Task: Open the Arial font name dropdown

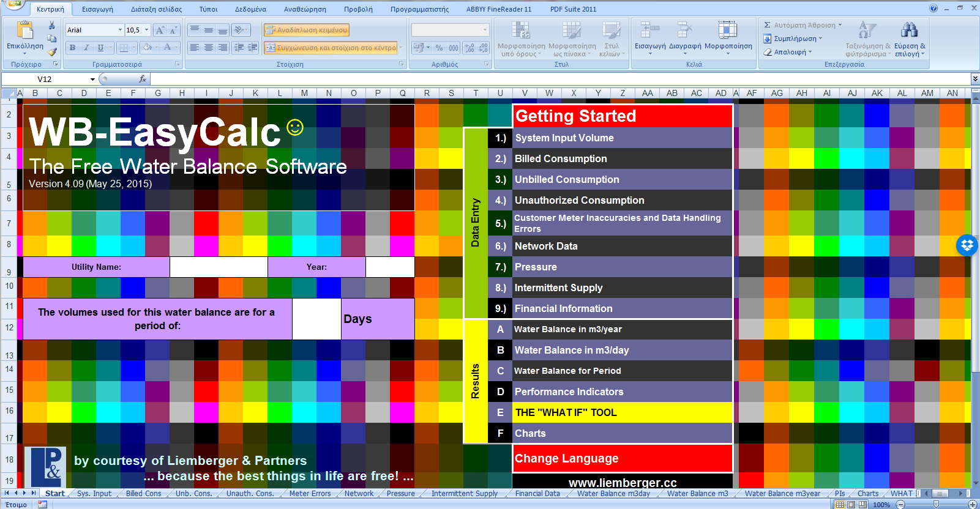Action: 120,30
